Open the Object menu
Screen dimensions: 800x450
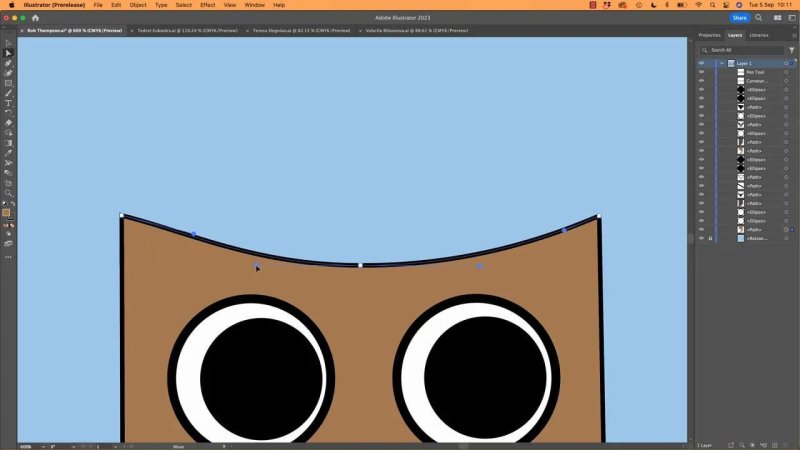[138, 5]
